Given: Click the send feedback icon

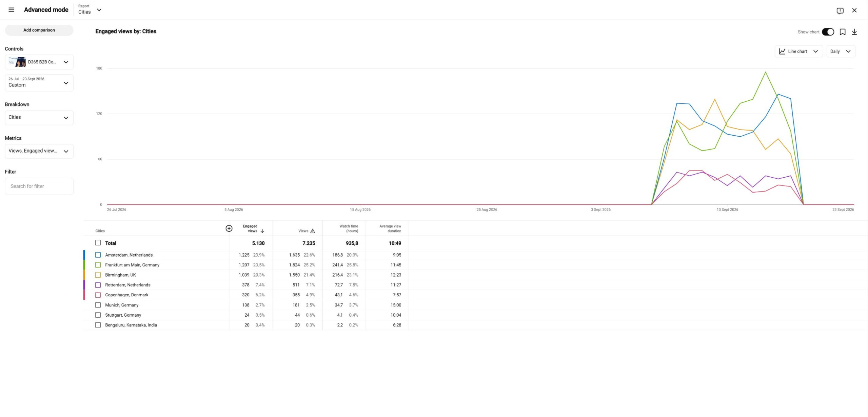Looking at the screenshot, I should (x=840, y=11).
